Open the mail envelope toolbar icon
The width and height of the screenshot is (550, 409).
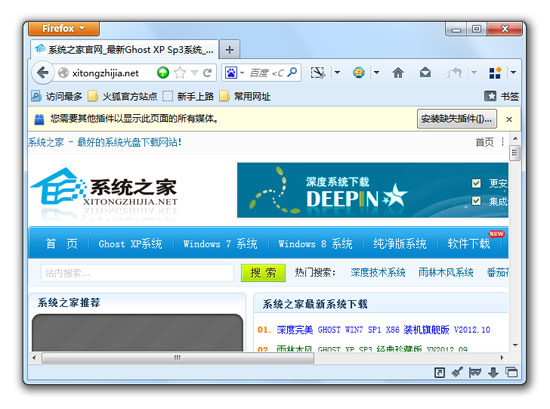tap(425, 73)
